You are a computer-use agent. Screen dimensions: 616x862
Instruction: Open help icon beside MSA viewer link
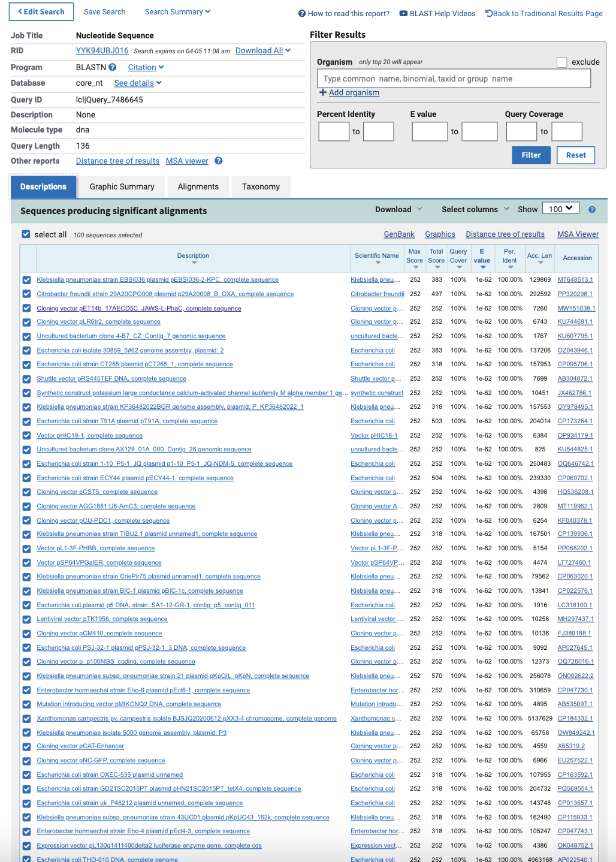[219, 161]
